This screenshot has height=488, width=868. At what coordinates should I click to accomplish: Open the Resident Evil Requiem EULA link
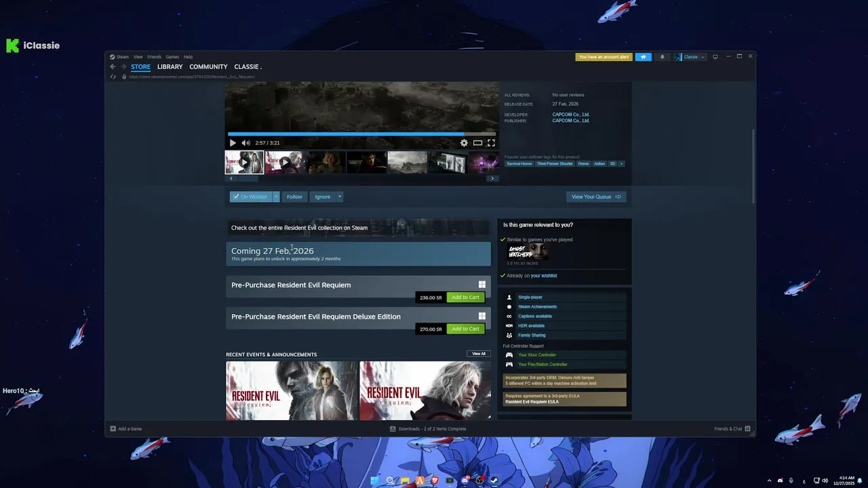point(532,402)
